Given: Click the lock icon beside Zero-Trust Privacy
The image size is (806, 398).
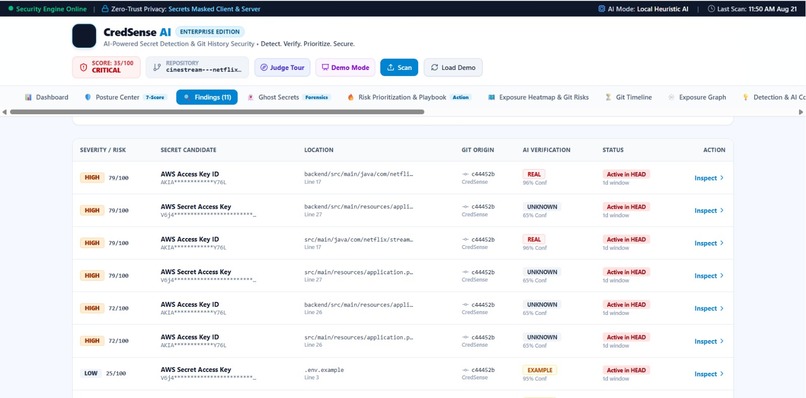Looking at the screenshot, I should coord(105,9).
